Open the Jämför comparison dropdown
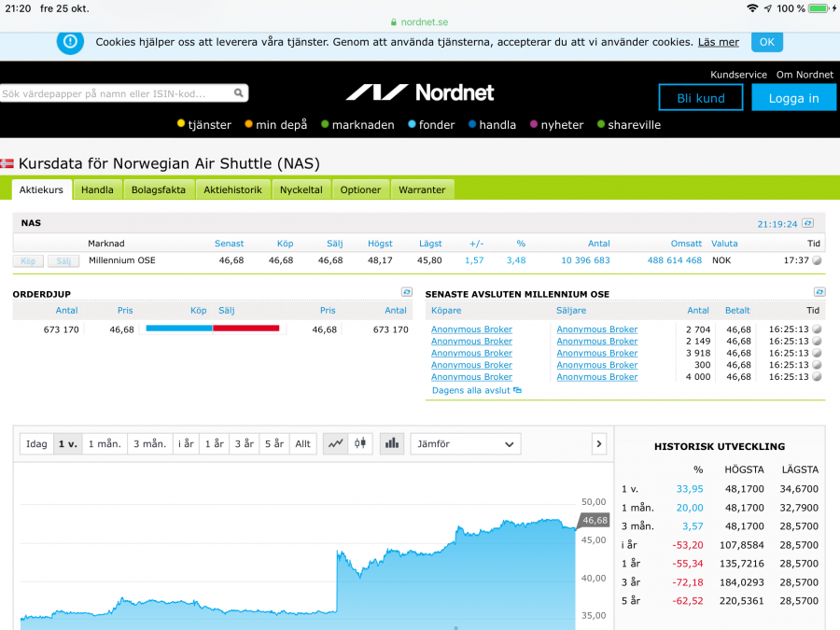Screen dimensions: 840x630 465,444
